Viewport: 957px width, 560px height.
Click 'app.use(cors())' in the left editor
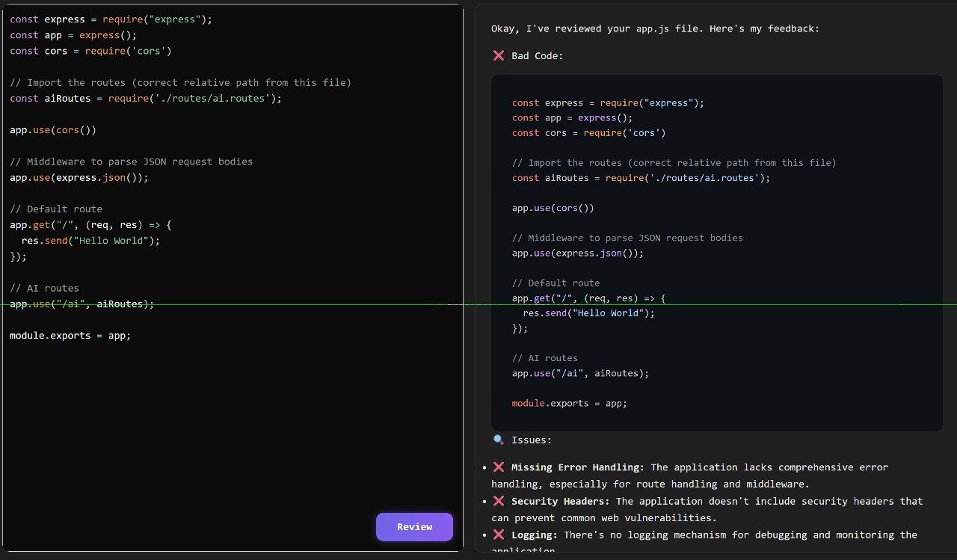pos(53,130)
